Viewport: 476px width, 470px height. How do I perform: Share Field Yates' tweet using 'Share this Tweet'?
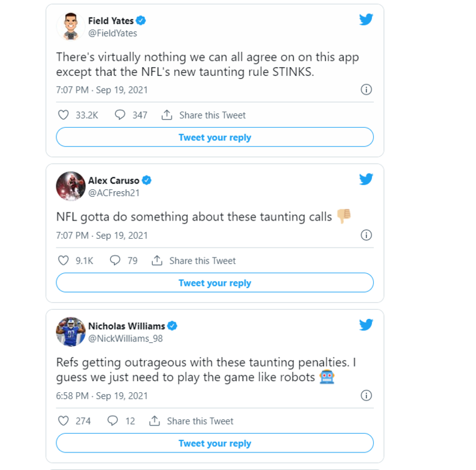click(x=204, y=115)
